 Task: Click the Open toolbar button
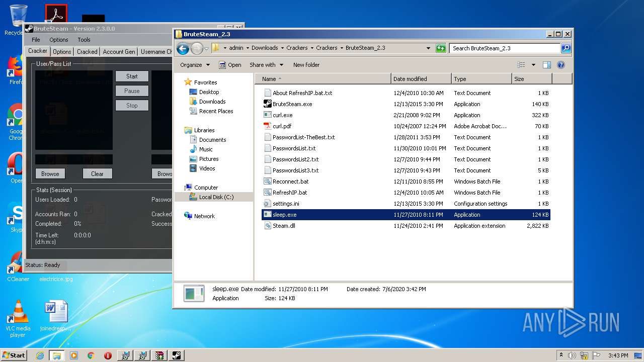pos(230,65)
